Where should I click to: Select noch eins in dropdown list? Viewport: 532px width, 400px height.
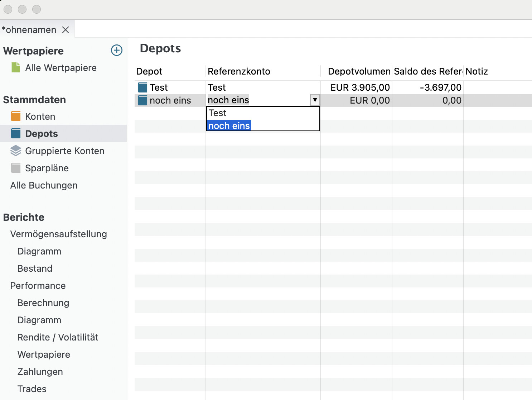tap(229, 126)
